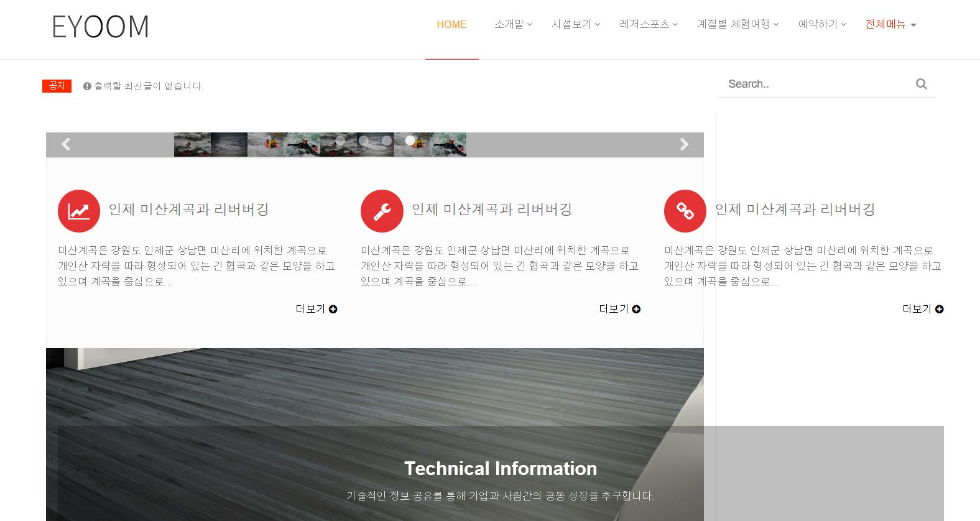Expand the 레저스포츠 dropdown menu

click(649, 24)
